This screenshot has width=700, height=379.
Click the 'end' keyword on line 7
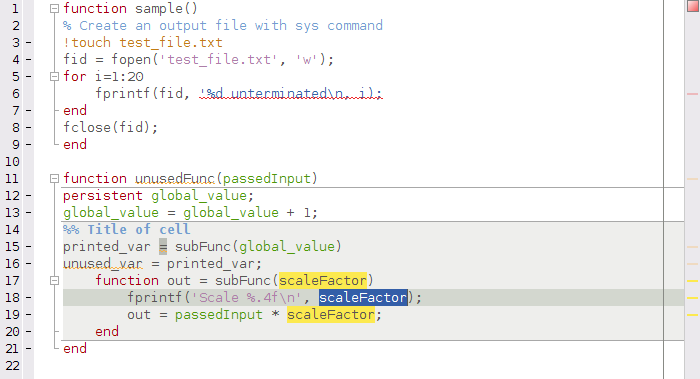[75, 110]
